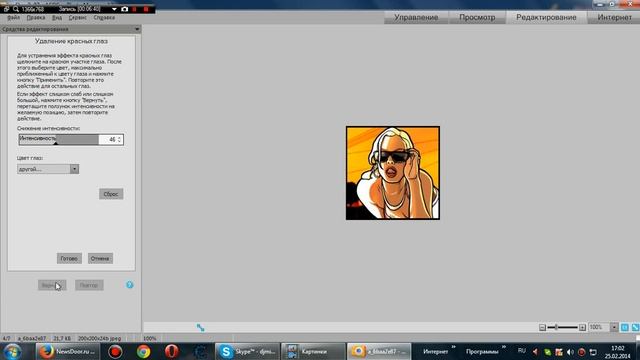Viewport: 640px width, 360px height.
Task: Switch to Firefox NewsDoor.ru taskbar item
Action: (x=67, y=351)
